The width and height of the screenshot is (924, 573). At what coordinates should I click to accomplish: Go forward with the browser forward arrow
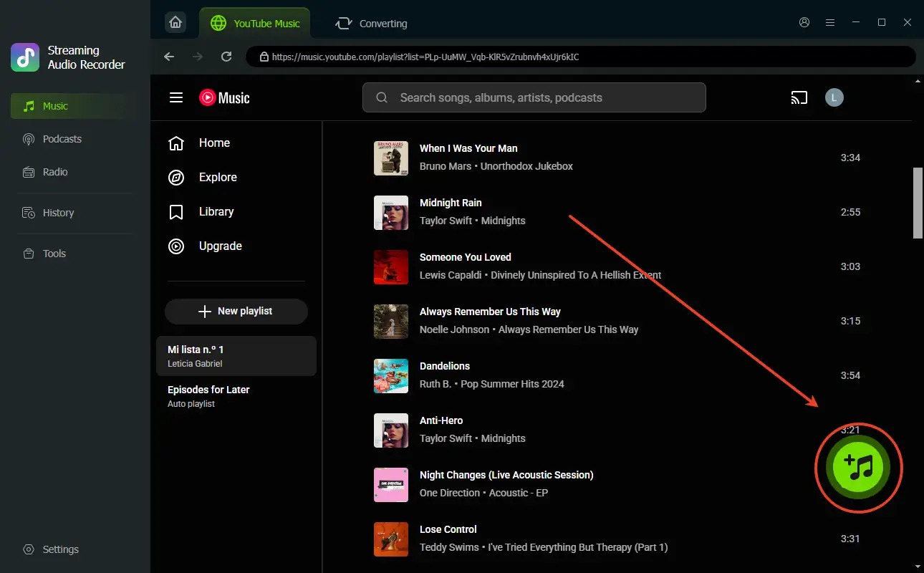pyautogui.click(x=198, y=57)
